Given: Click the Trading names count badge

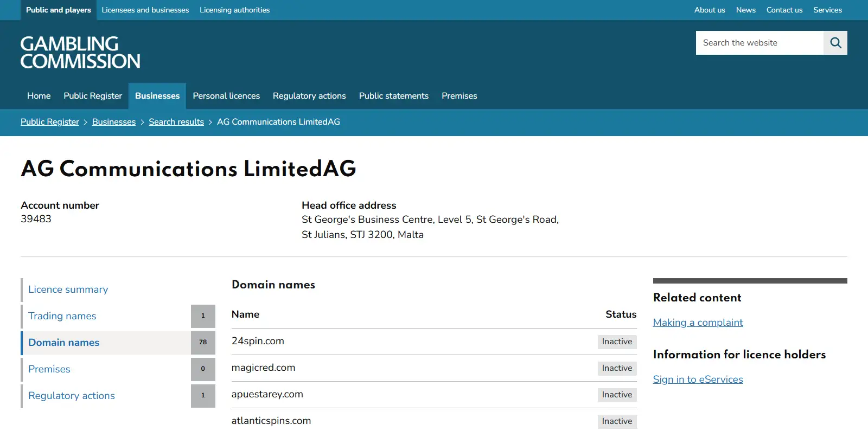Looking at the screenshot, I should tap(203, 316).
